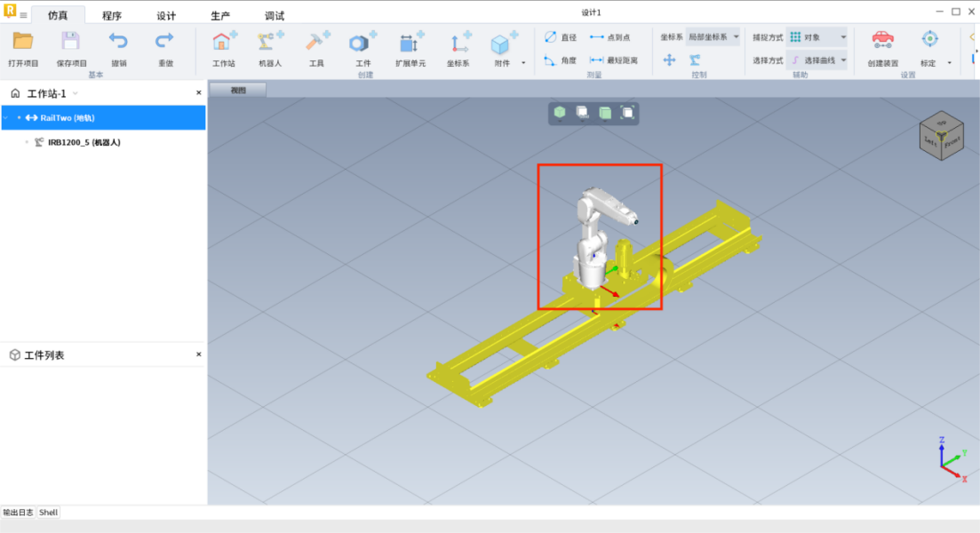Viewport: 980px width, 533px height.
Task: Toggle the move-arrows control icon in 控制 group
Action: click(x=670, y=60)
